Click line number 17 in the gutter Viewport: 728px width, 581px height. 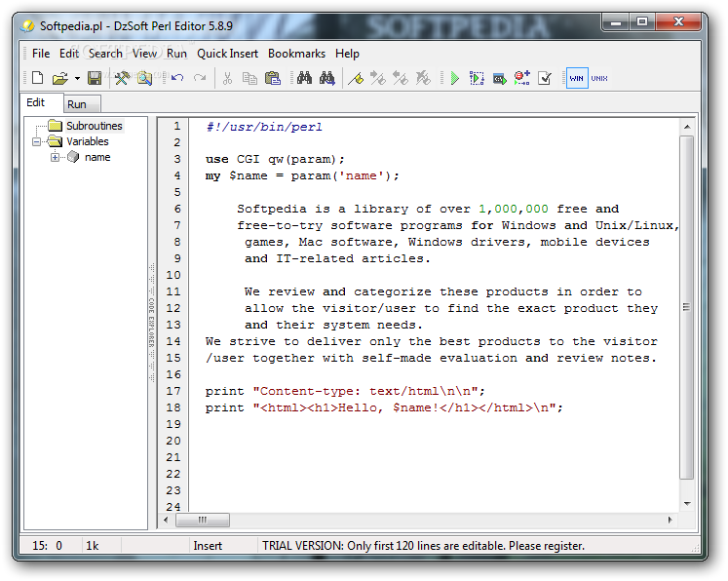tap(173, 392)
